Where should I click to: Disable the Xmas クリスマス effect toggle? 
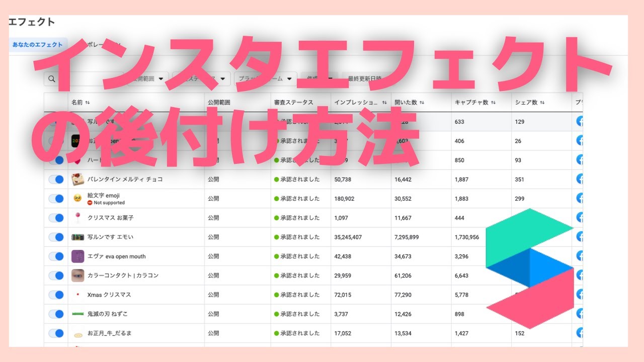[56, 295]
